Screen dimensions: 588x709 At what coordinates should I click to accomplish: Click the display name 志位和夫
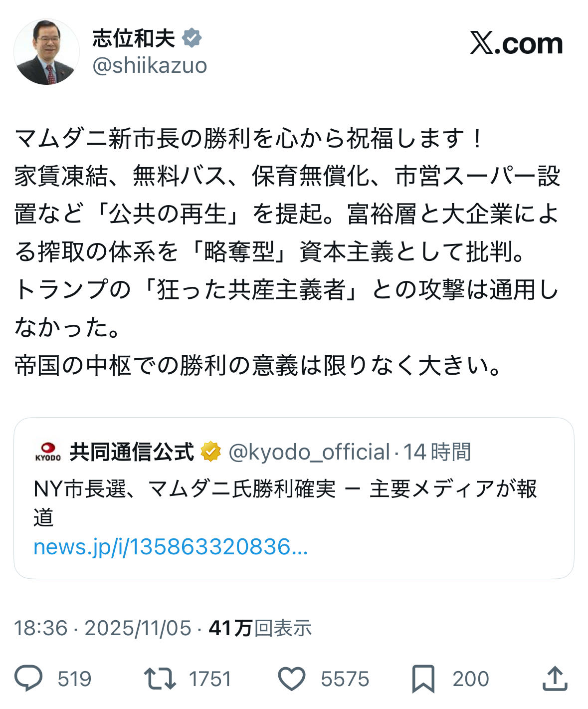pyautogui.click(x=134, y=38)
